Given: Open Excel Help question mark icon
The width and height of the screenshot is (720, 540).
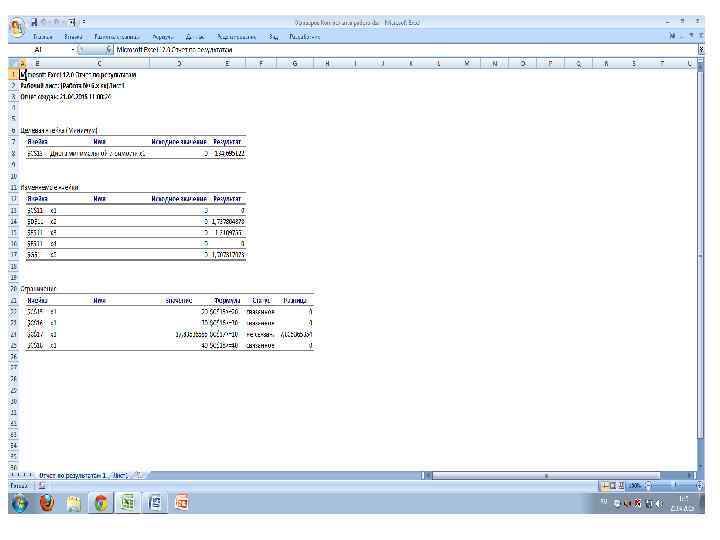Looking at the screenshot, I should pyautogui.click(x=673, y=36).
